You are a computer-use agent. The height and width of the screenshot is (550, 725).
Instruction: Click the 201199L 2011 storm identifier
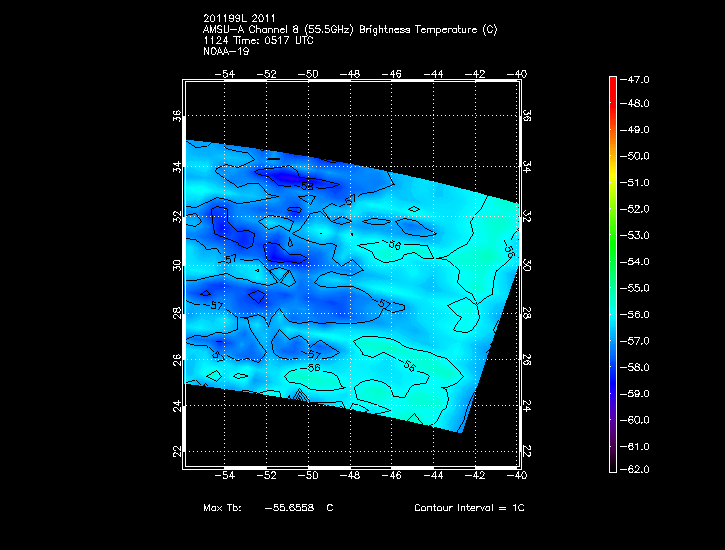(x=239, y=18)
